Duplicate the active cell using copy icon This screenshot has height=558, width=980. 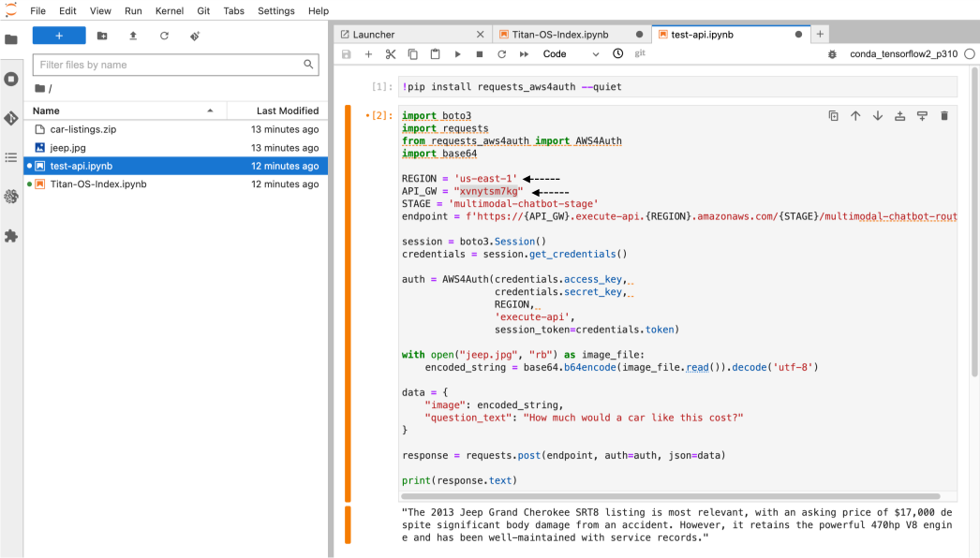[x=833, y=116]
